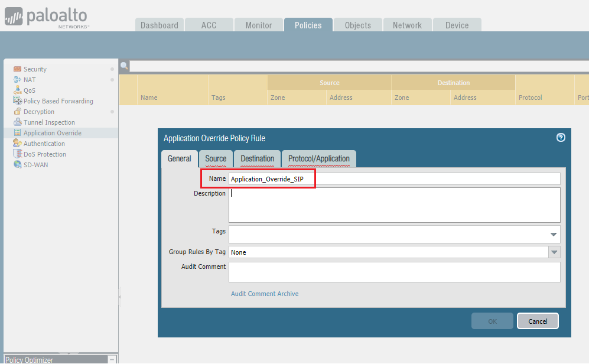Screen dimensions: 589x364
Task: Select Policy Based Forwarding item
Action: pos(58,101)
